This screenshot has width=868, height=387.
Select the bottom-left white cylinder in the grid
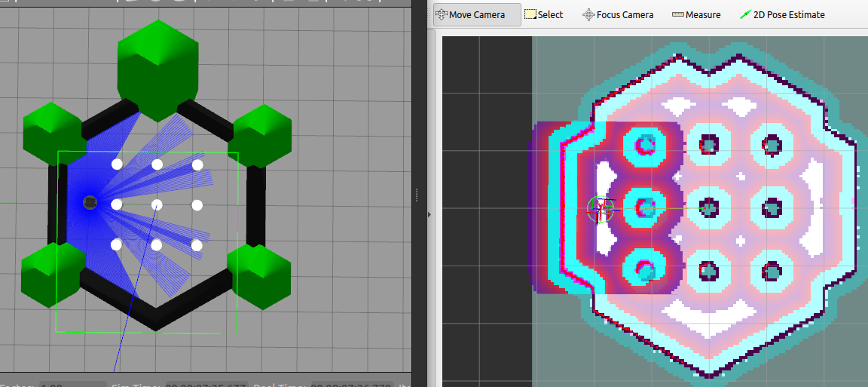117,244
